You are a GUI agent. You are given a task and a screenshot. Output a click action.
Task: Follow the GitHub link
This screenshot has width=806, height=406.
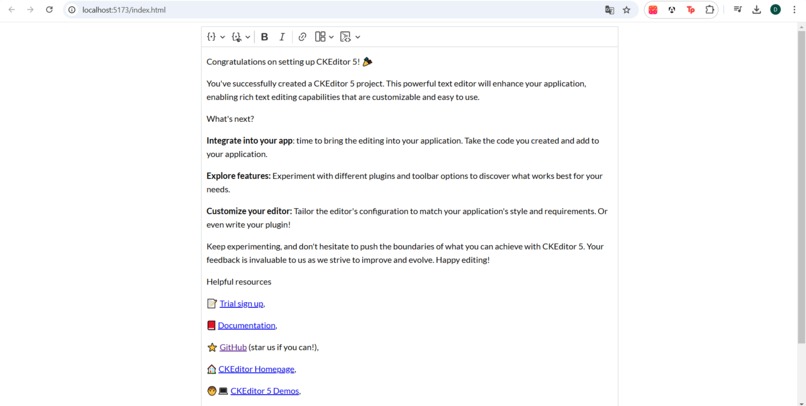point(233,347)
